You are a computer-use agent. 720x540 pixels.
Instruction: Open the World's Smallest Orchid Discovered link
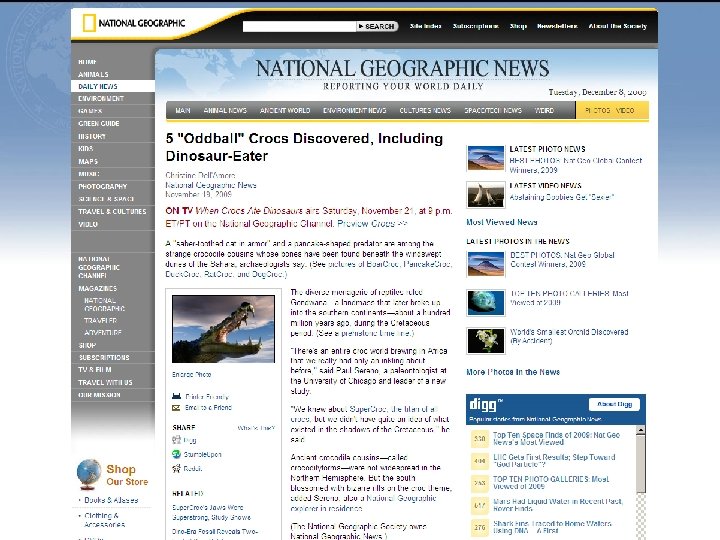point(569,336)
